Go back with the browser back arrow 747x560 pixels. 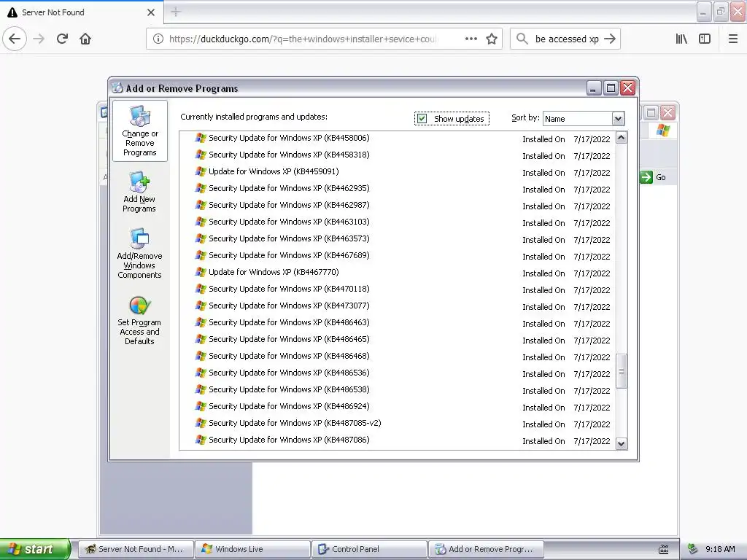[x=15, y=39]
